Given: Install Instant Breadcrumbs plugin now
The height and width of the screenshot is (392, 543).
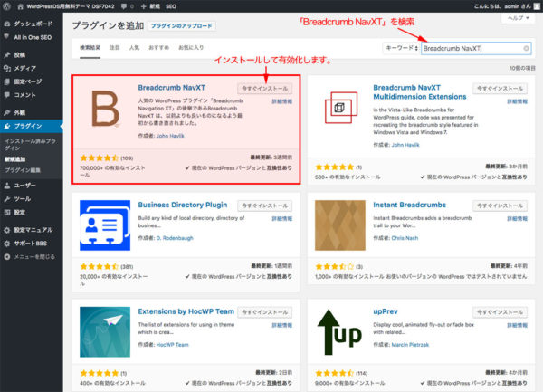Looking at the screenshot, I should click(500, 206).
